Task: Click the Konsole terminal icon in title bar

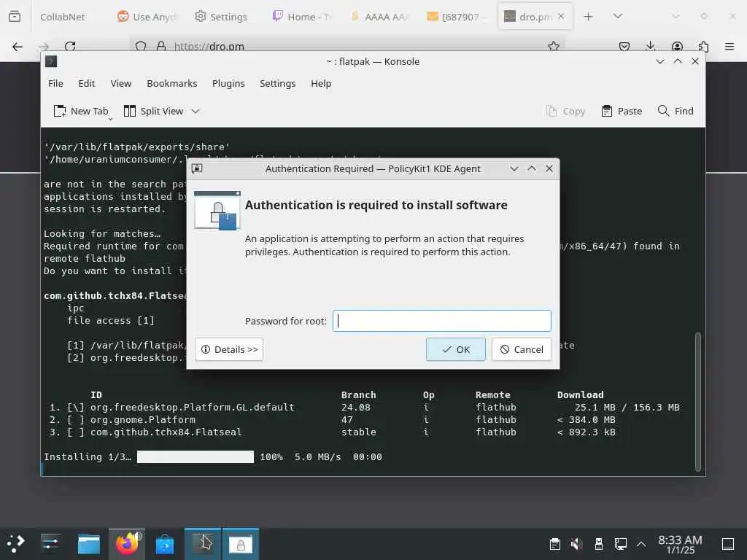Action: pyautogui.click(x=51, y=61)
